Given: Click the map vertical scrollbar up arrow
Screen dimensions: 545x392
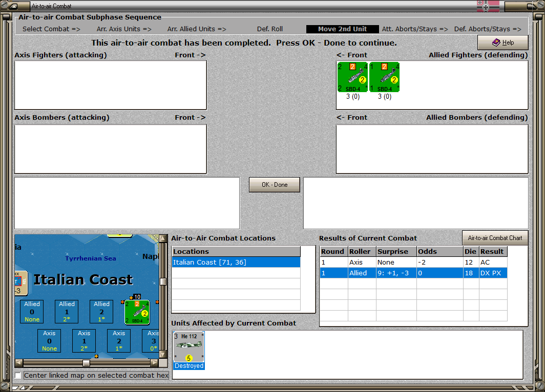Looking at the screenshot, I should pyautogui.click(x=163, y=238).
